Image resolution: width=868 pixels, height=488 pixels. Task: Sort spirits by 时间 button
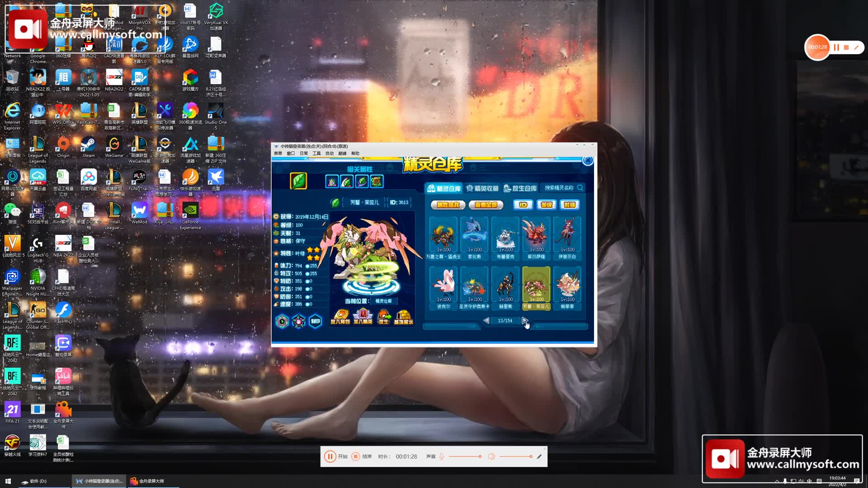pos(570,205)
